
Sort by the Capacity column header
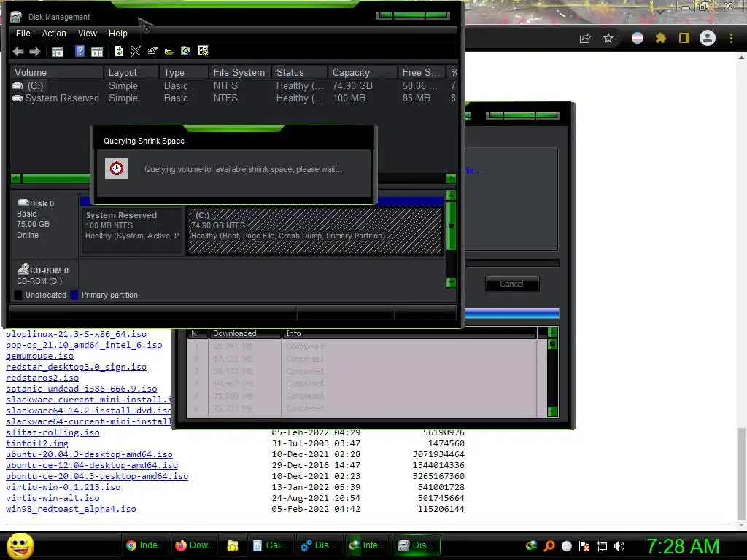pyautogui.click(x=363, y=72)
